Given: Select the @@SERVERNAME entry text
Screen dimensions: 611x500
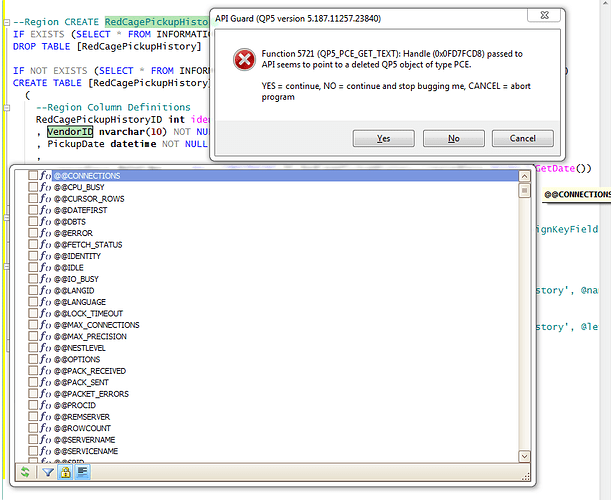Looking at the screenshot, I should (85, 440).
